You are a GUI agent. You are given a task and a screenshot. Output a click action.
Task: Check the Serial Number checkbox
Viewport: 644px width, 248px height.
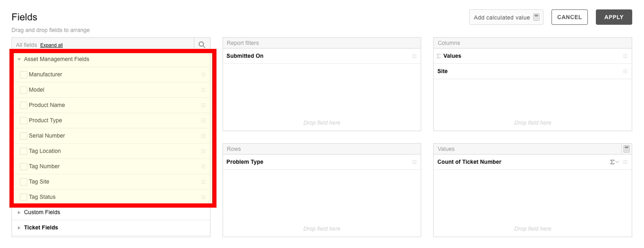[24, 136]
